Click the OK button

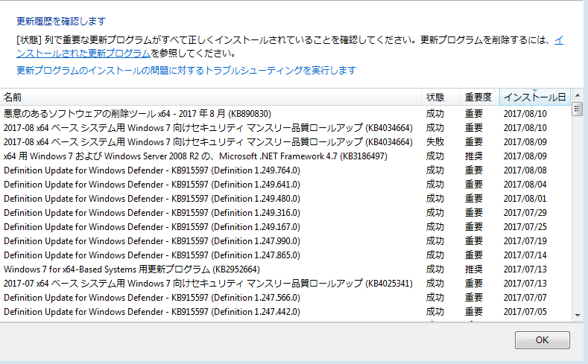[542, 340]
